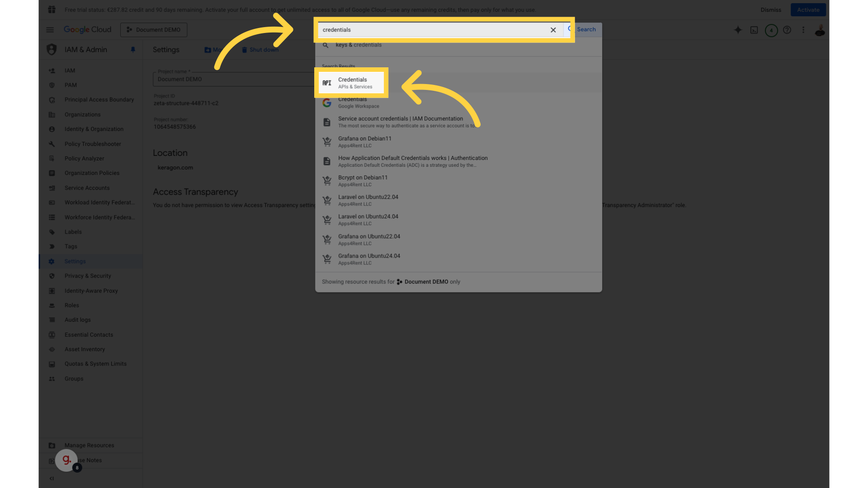
Task: Click the IAM & Admin shield icon
Action: 52,49
